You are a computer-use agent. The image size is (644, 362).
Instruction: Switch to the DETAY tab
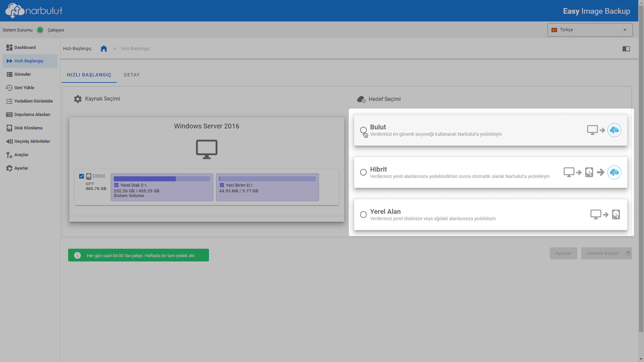pyautogui.click(x=131, y=75)
